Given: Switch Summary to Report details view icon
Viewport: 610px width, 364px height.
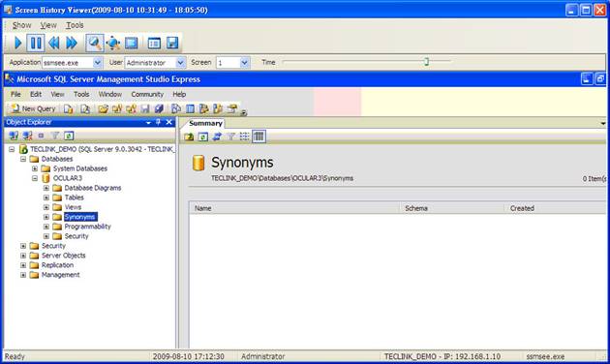Looking at the screenshot, I should [259, 136].
